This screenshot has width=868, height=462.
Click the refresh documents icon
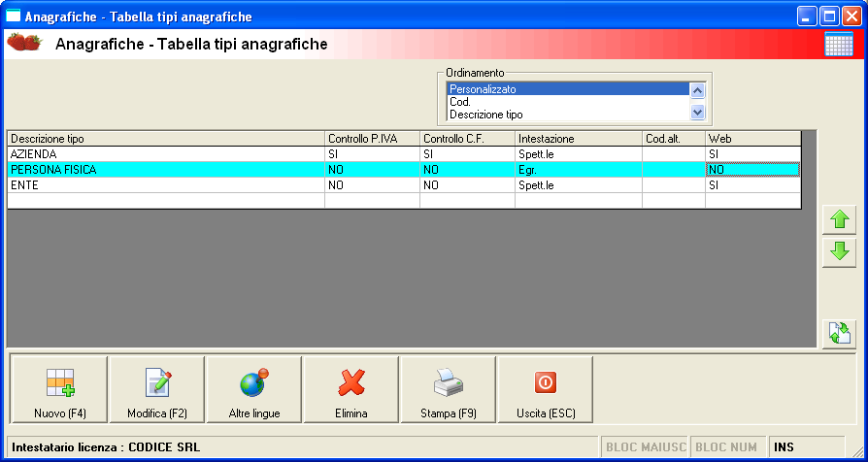pos(839,334)
